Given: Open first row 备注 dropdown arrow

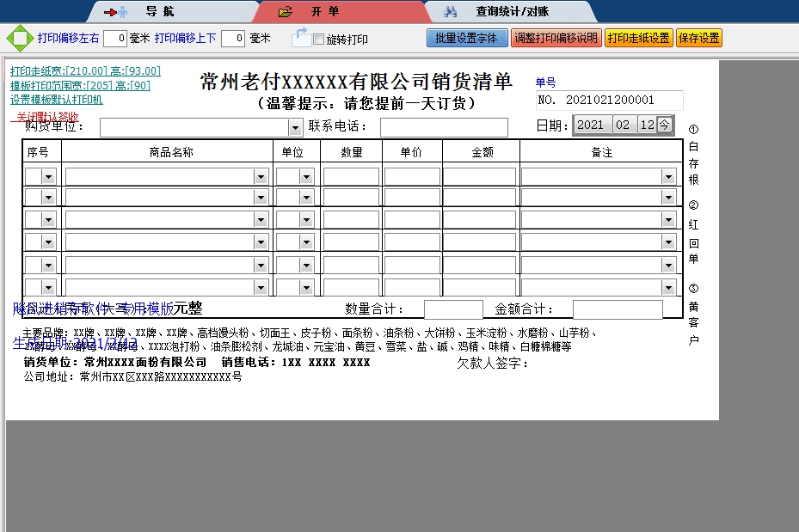Looking at the screenshot, I should point(668,176).
